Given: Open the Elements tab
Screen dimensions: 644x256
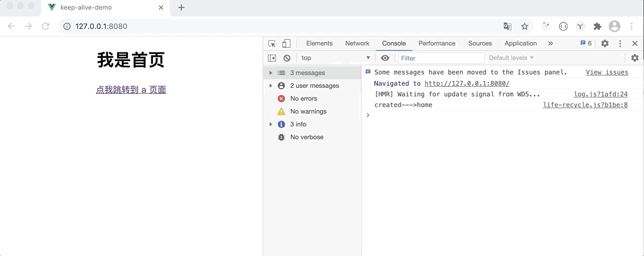Looking at the screenshot, I should click(319, 43).
